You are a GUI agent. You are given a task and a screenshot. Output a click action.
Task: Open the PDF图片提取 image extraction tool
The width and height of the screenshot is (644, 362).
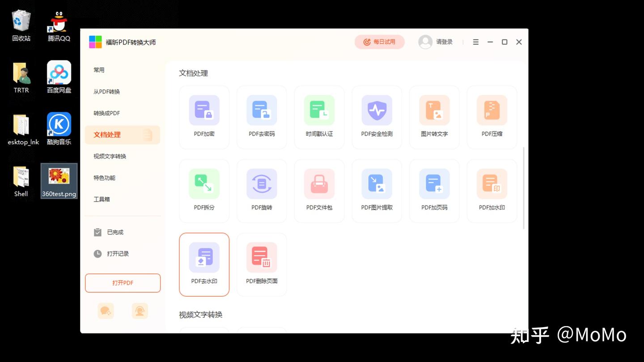(x=377, y=191)
